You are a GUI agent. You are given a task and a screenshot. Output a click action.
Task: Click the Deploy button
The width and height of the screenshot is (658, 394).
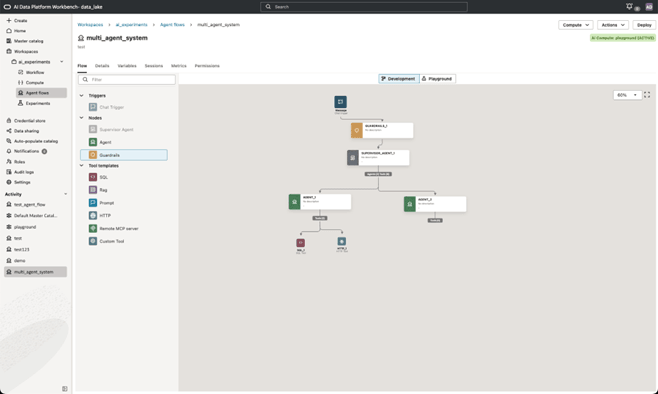(x=644, y=25)
